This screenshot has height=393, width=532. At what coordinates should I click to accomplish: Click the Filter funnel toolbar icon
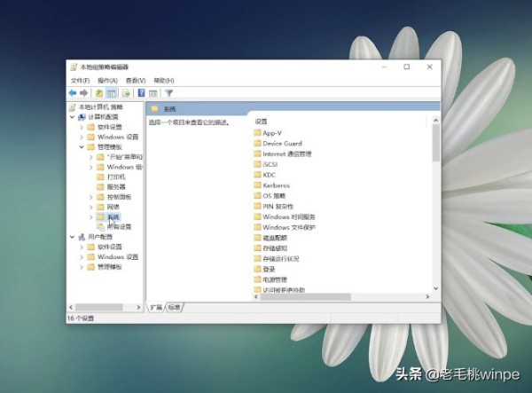[x=168, y=92]
